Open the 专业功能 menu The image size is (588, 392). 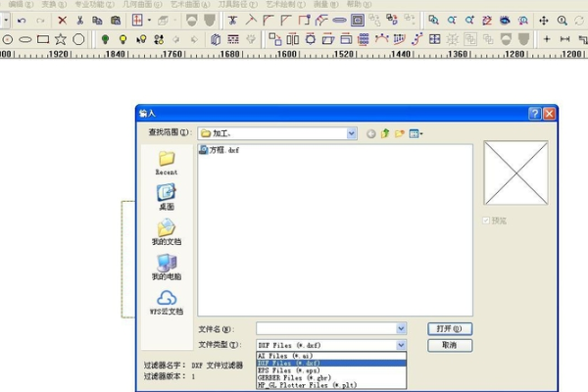(x=94, y=5)
